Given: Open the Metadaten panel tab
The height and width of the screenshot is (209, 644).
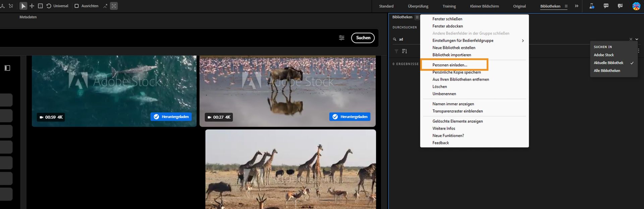Looking at the screenshot, I should coord(28,17).
